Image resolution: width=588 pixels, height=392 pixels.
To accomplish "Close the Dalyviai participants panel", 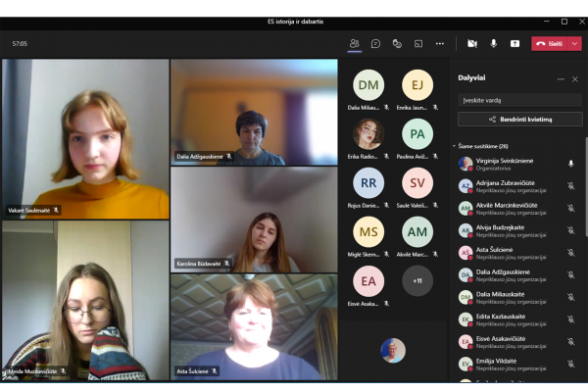I will [575, 79].
